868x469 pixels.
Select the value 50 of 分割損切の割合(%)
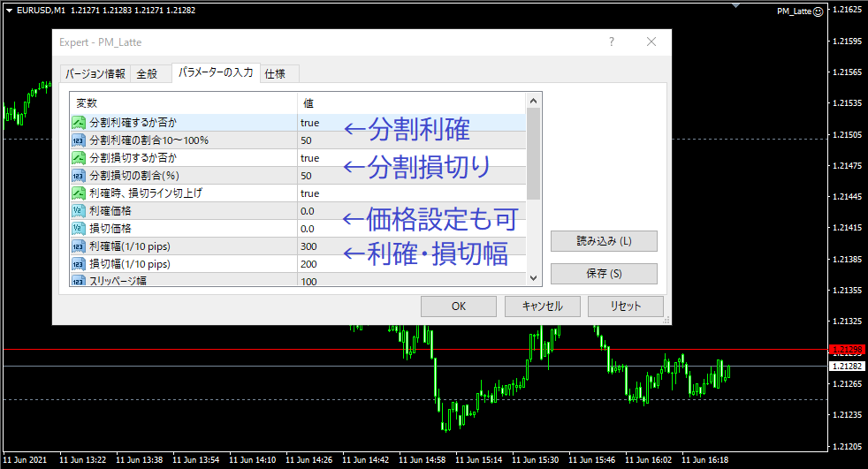tap(306, 176)
